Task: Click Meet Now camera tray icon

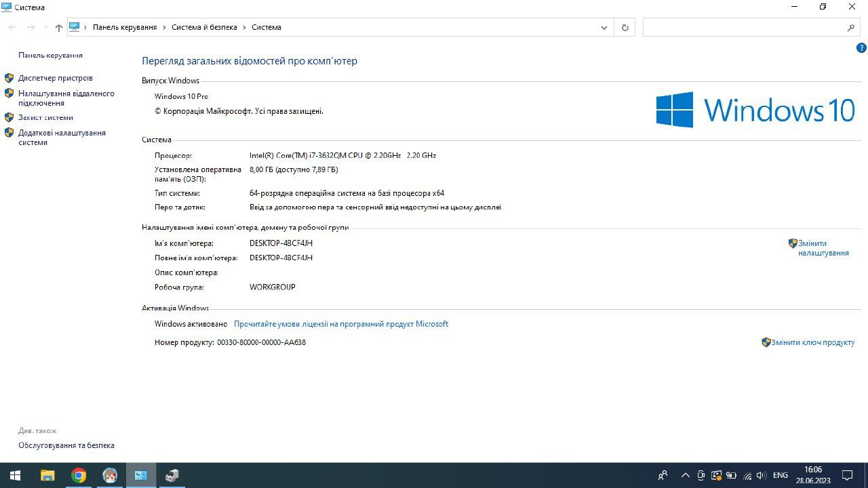Action: 701,475
